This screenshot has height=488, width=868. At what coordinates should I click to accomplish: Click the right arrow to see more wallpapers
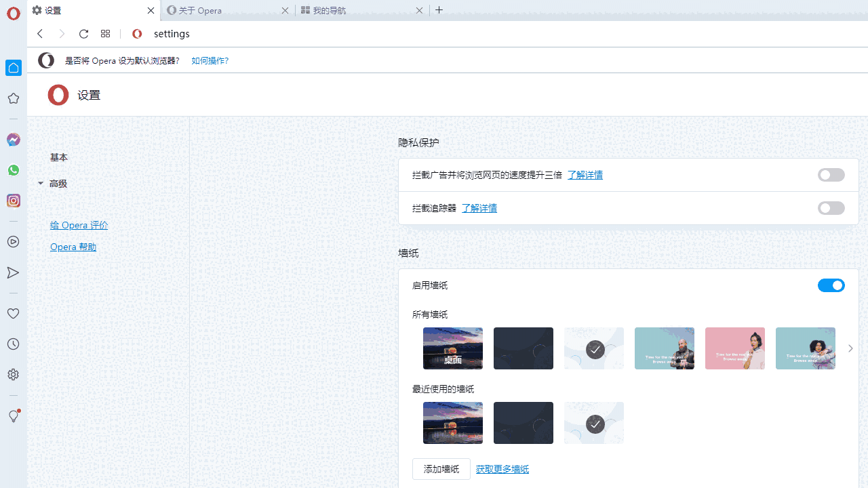[850, 348]
